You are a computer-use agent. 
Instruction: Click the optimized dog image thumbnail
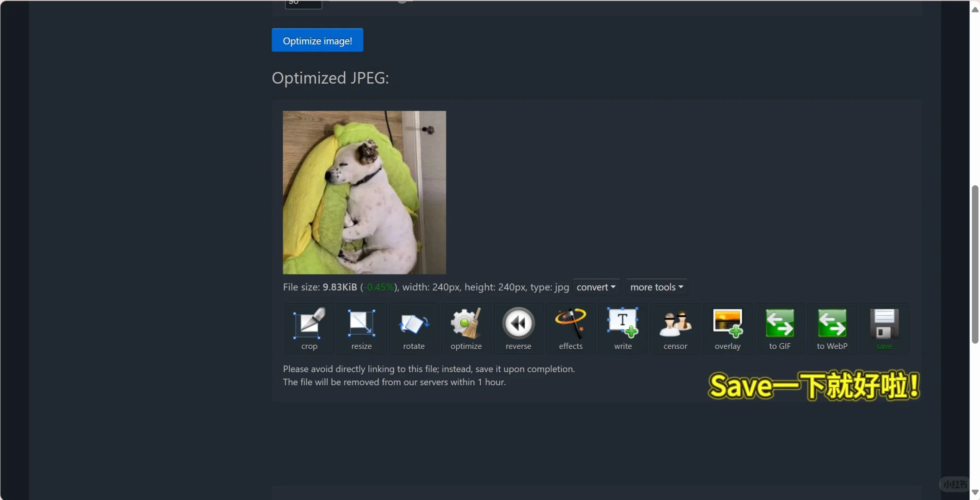(364, 192)
